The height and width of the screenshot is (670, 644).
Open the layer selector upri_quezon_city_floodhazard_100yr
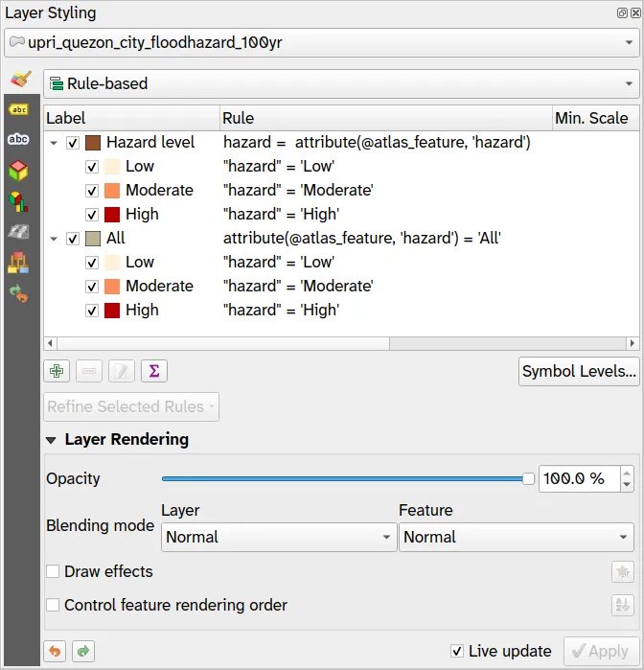pyautogui.click(x=321, y=43)
